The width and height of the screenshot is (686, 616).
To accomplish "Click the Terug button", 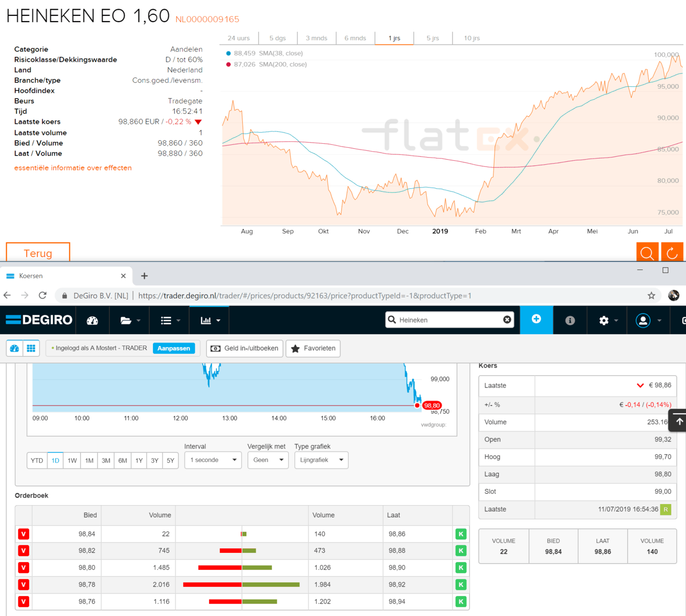I will coord(38,253).
